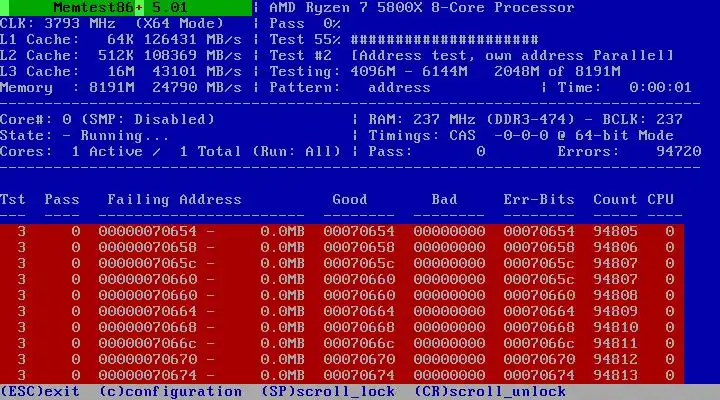The image size is (720, 400).
Task: Click the L3 Cache speed 43101 MB/s
Action: coord(197,72)
